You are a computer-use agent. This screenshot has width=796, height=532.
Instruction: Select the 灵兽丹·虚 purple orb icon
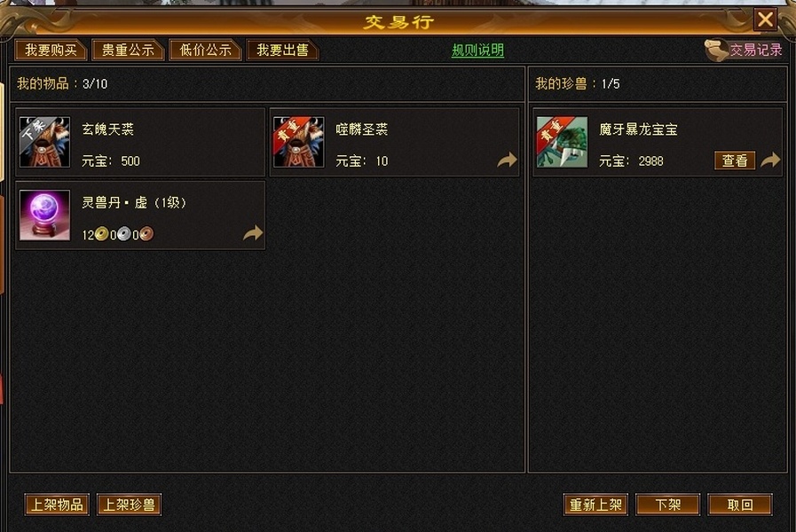(x=44, y=215)
